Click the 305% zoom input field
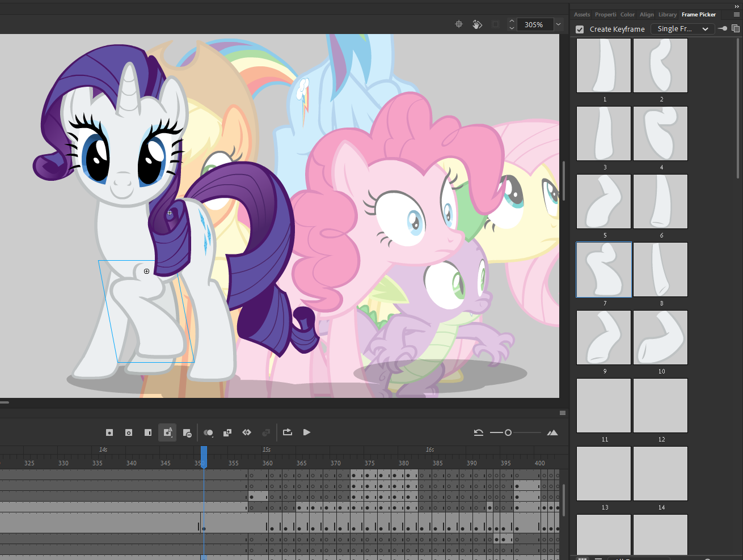The height and width of the screenshot is (560, 743). pos(534,24)
